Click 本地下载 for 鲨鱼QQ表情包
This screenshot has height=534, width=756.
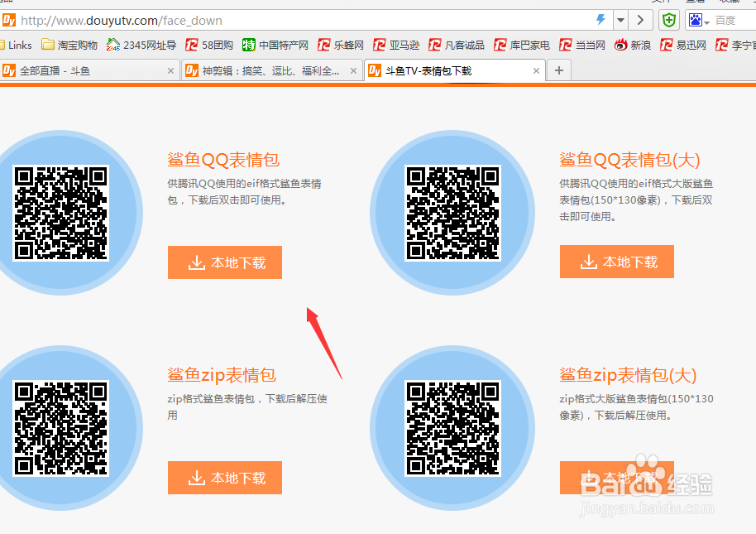(x=225, y=262)
